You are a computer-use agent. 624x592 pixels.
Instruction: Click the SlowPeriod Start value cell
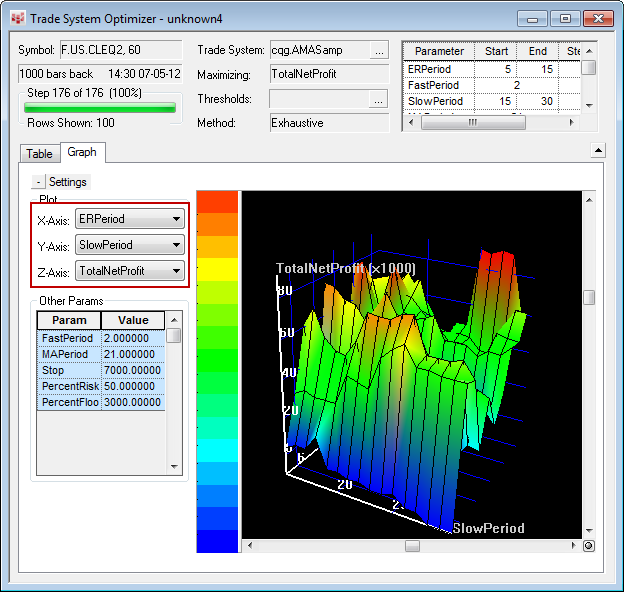(496, 102)
